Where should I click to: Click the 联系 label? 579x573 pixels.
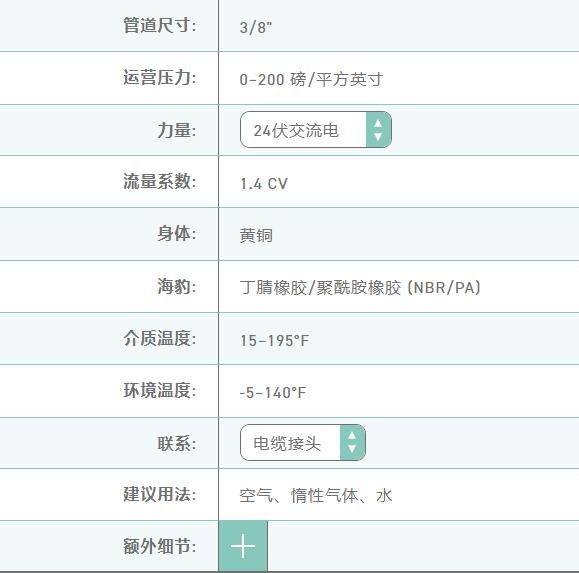coord(177,443)
